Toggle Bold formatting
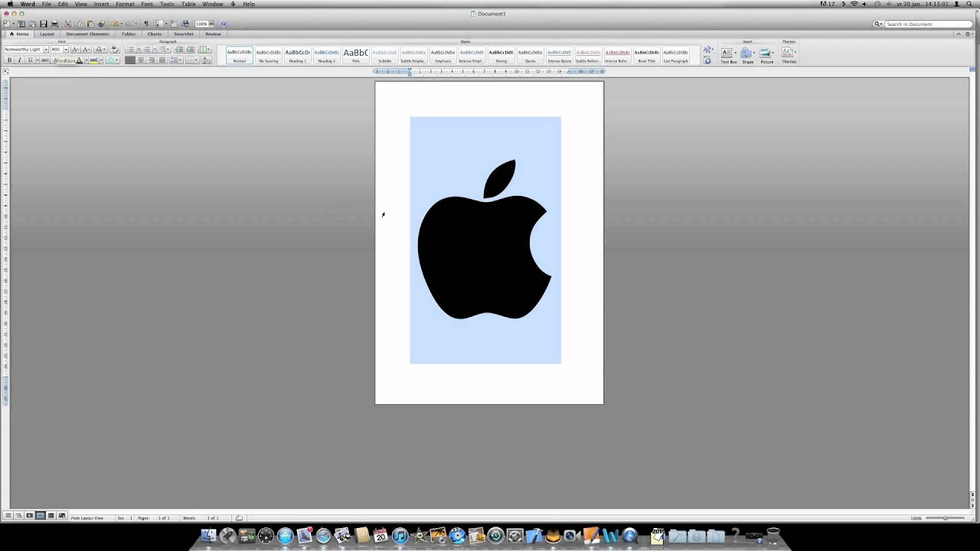 [x=9, y=60]
